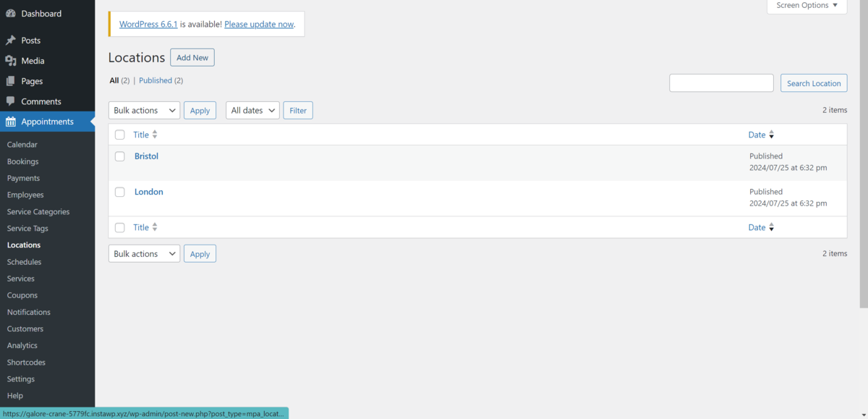Click the Appointments calendar icon
The image size is (868, 419).
point(11,122)
